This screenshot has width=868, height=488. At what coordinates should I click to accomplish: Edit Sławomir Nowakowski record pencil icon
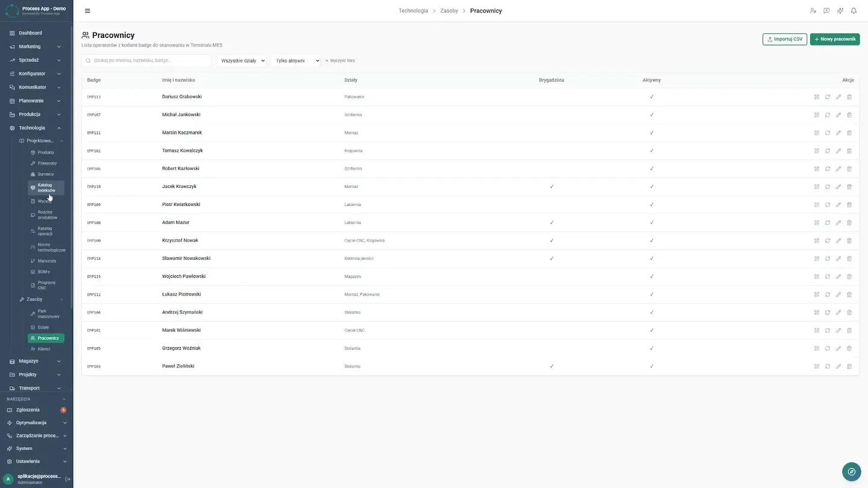[x=838, y=258]
